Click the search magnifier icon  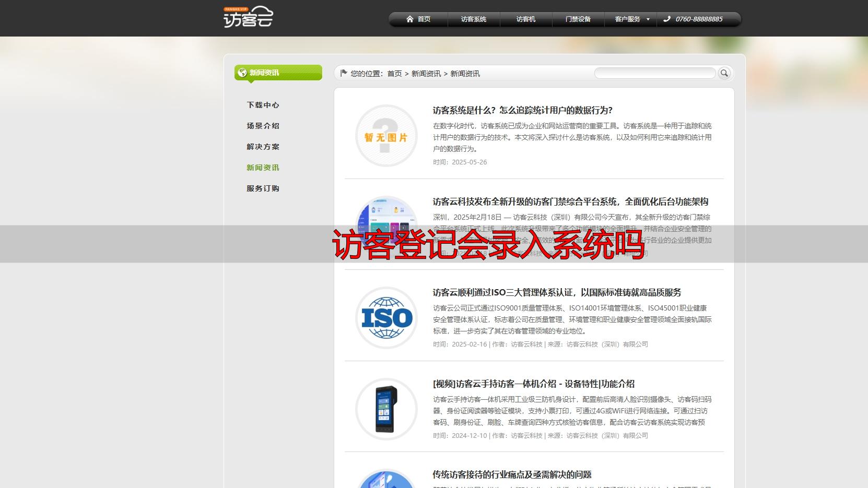[724, 73]
